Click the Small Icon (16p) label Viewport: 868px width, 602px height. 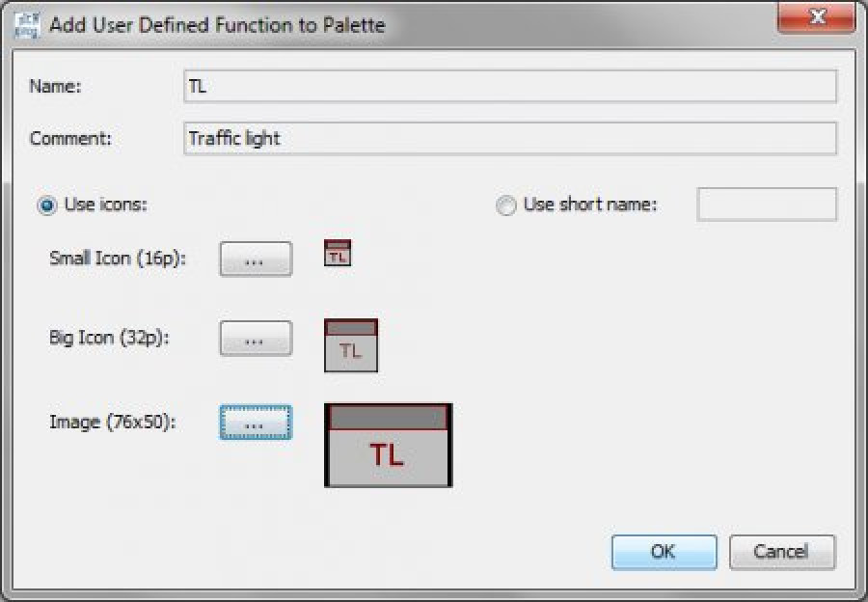tap(118, 259)
